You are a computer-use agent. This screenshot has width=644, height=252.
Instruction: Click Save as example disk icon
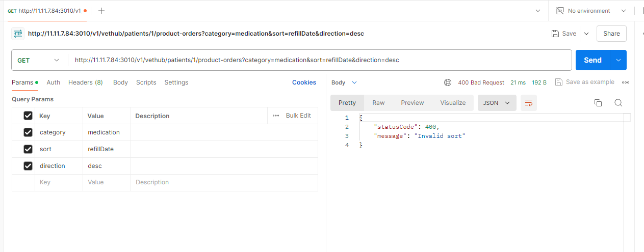558,82
